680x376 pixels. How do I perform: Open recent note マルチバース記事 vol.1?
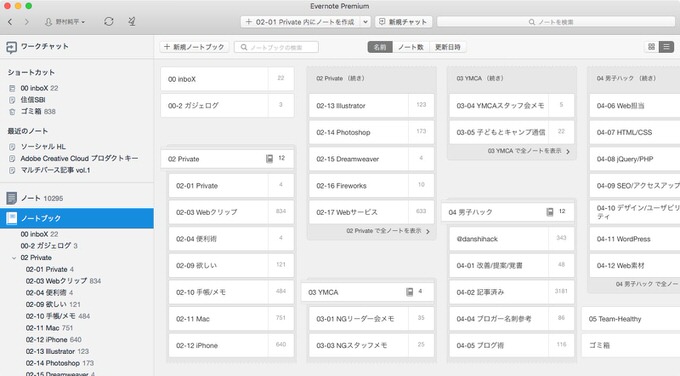pyautogui.click(x=55, y=170)
